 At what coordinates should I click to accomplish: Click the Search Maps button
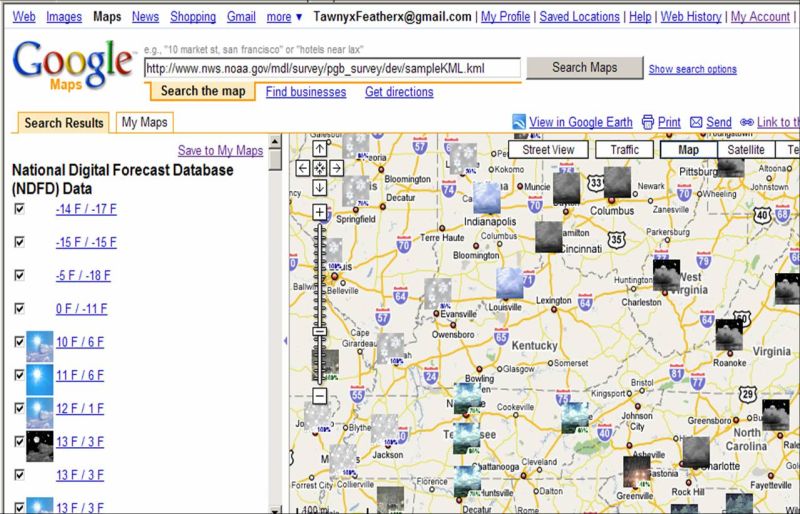(585, 67)
